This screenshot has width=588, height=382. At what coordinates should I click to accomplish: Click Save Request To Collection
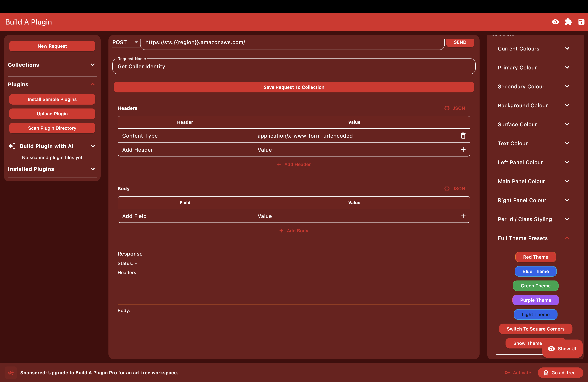point(294,87)
